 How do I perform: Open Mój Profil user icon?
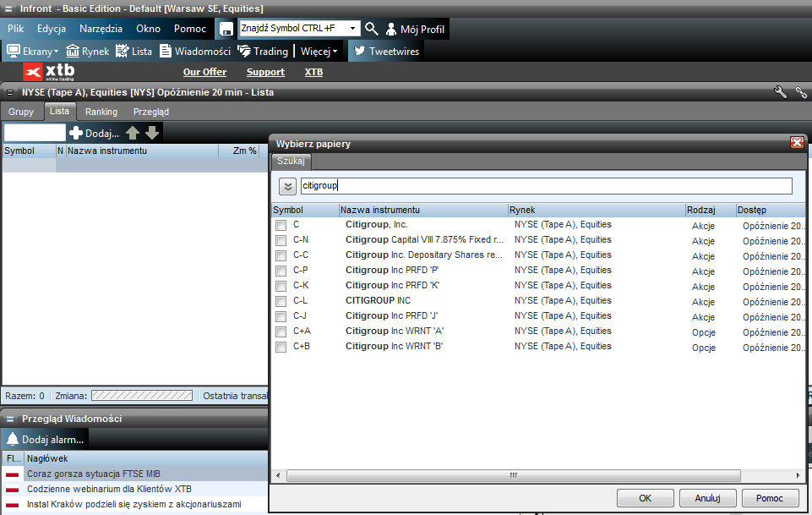coord(391,29)
